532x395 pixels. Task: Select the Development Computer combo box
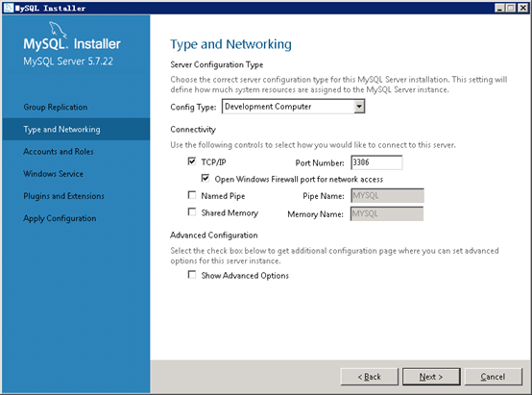point(294,107)
